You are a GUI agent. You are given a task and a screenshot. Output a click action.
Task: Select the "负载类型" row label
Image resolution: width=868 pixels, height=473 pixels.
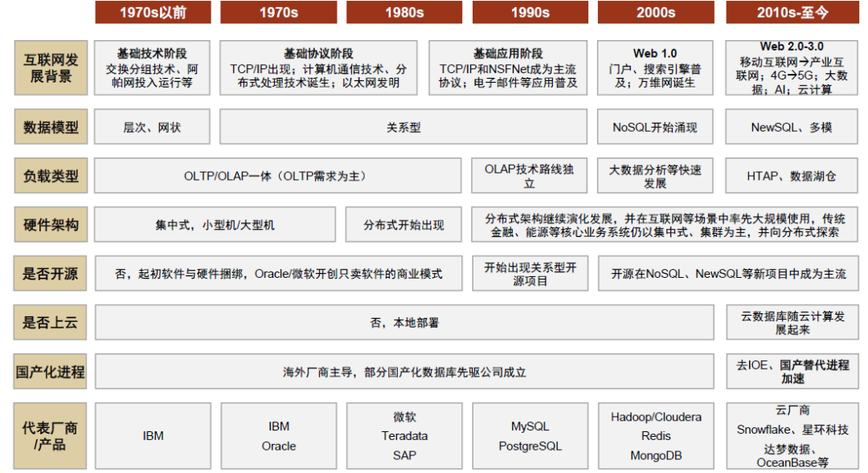pos(51,175)
